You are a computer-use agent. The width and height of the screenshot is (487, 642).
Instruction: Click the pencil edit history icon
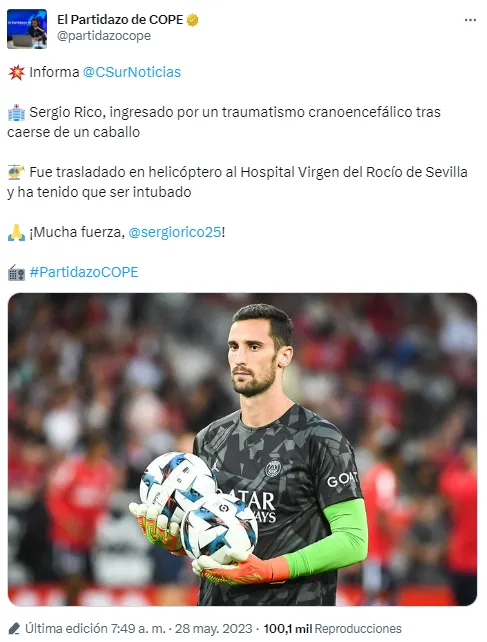click(14, 628)
